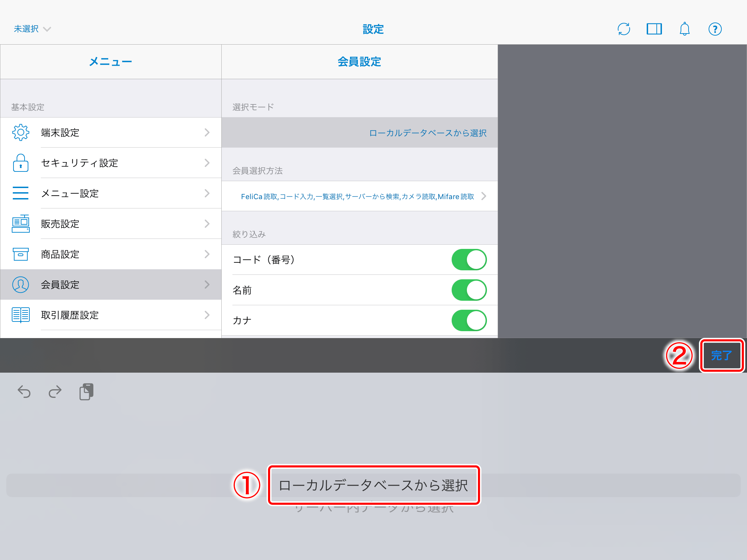
Task: Open the 未選択 dropdown
Action: pyautogui.click(x=32, y=29)
